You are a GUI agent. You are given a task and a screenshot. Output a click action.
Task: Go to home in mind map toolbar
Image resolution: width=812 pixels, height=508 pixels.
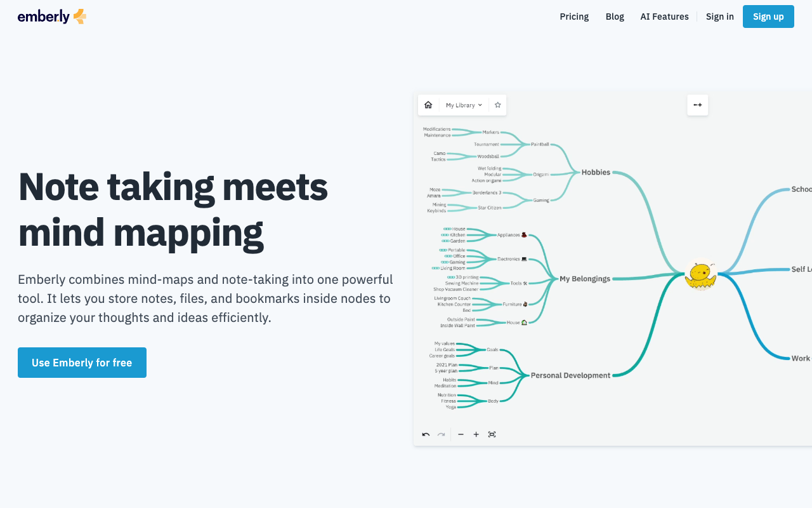pyautogui.click(x=428, y=105)
